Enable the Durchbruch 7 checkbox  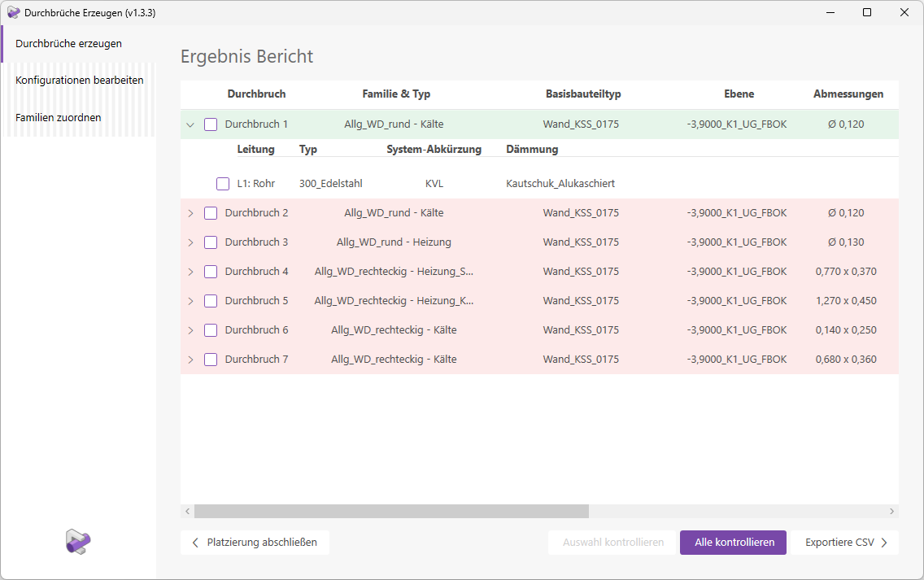[211, 360]
